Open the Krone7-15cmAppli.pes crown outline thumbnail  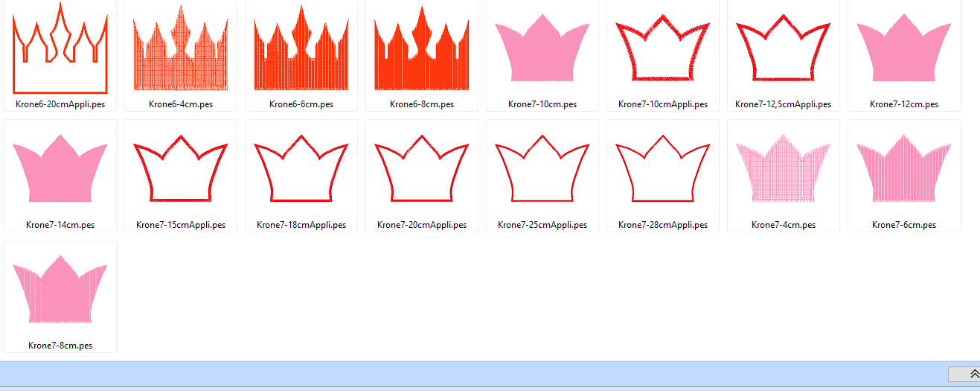(181, 168)
